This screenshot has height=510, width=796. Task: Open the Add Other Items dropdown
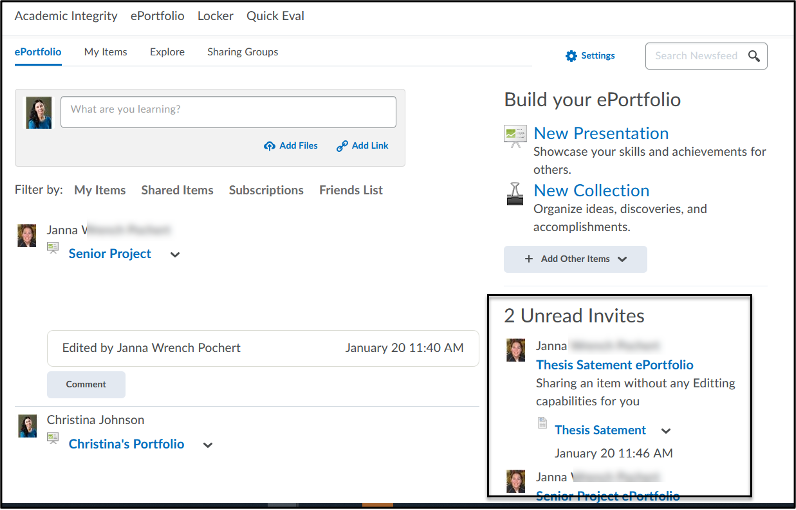pos(575,259)
